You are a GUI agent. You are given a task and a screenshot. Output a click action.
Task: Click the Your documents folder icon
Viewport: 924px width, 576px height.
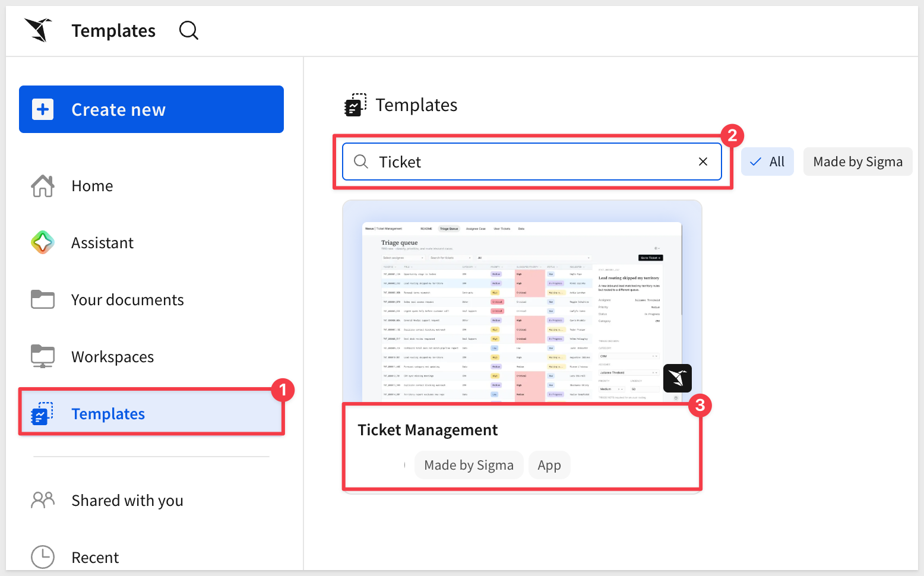click(43, 299)
